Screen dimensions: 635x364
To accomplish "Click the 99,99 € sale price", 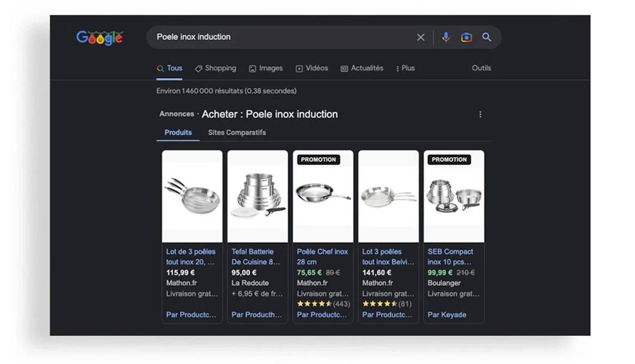I will (x=440, y=273).
